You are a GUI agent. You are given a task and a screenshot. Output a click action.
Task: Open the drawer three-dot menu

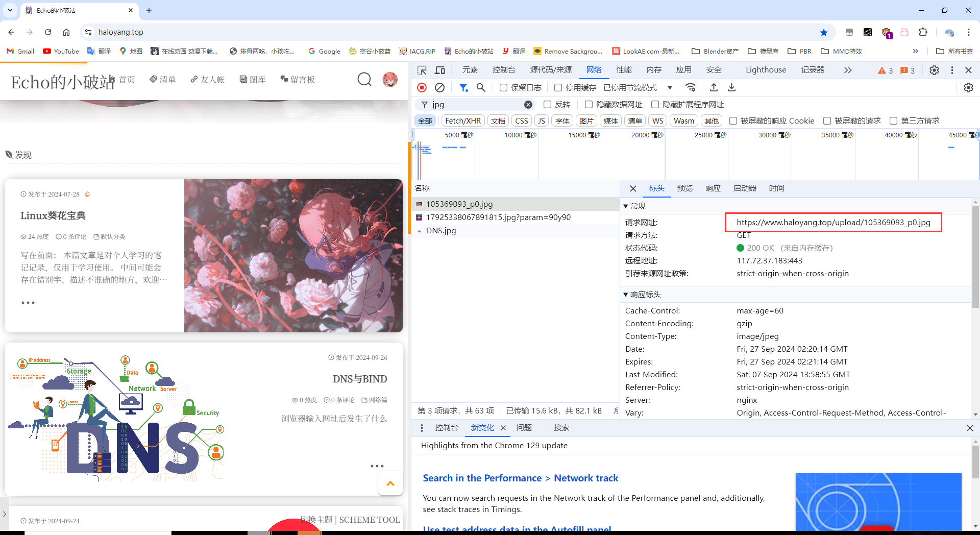click(x=422, y=428)
